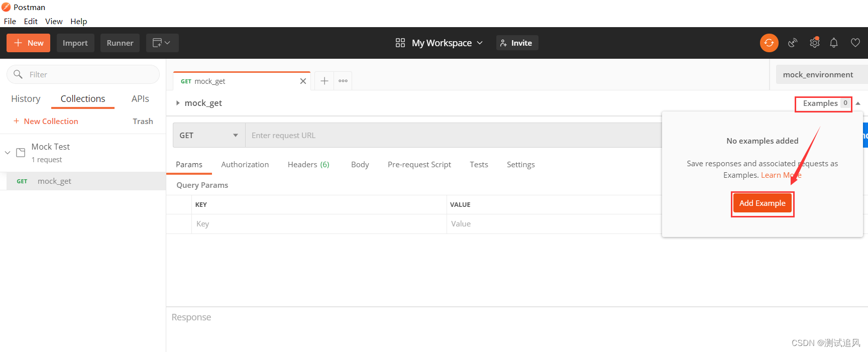Viewport: 868px width, 352px height.
Task: Click the Add Example button
Action: (763, 203)
